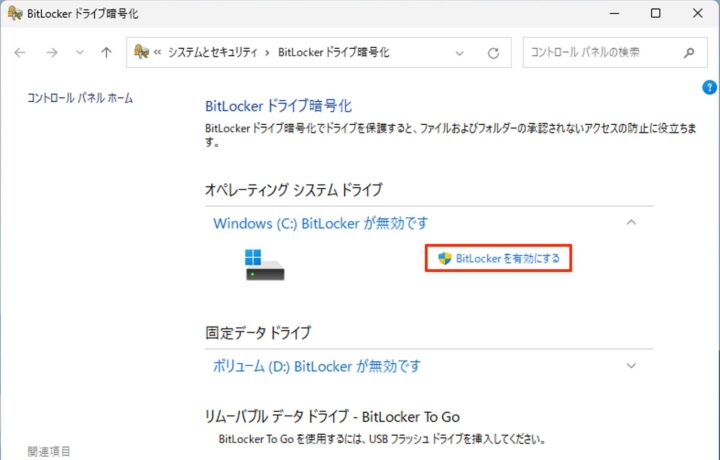This screenshot has height=460, width=720.
Task: Click the Windows C drive icon
Action: pyautogui.click(x=264, y=264)
